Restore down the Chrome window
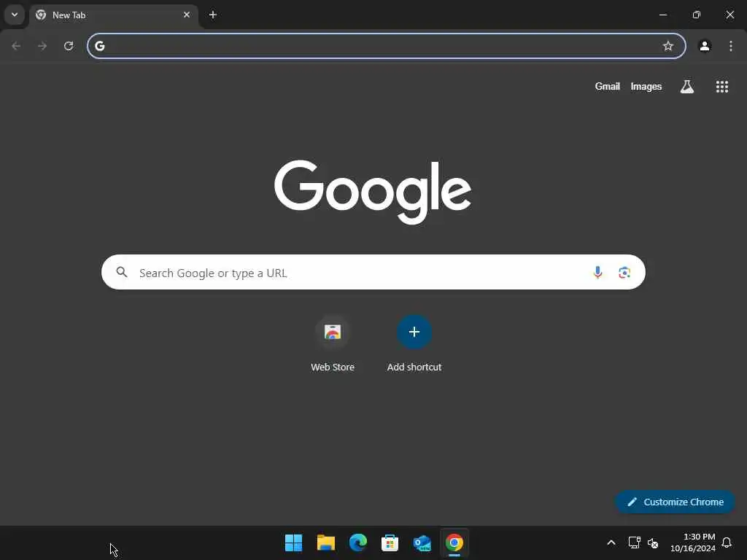Image resolution: width=747 pixels, height=560 pixels. pyautogui.click(x=696, y=15)
